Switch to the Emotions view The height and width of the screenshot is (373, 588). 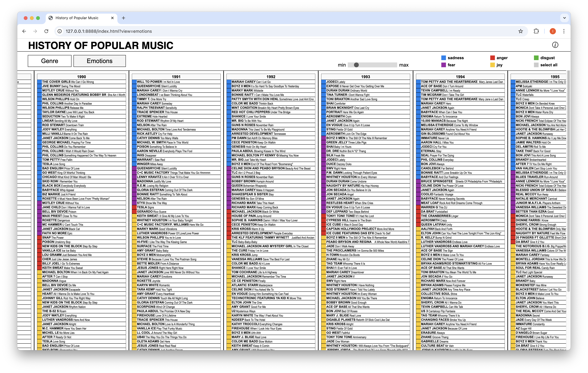click(100, 61)
